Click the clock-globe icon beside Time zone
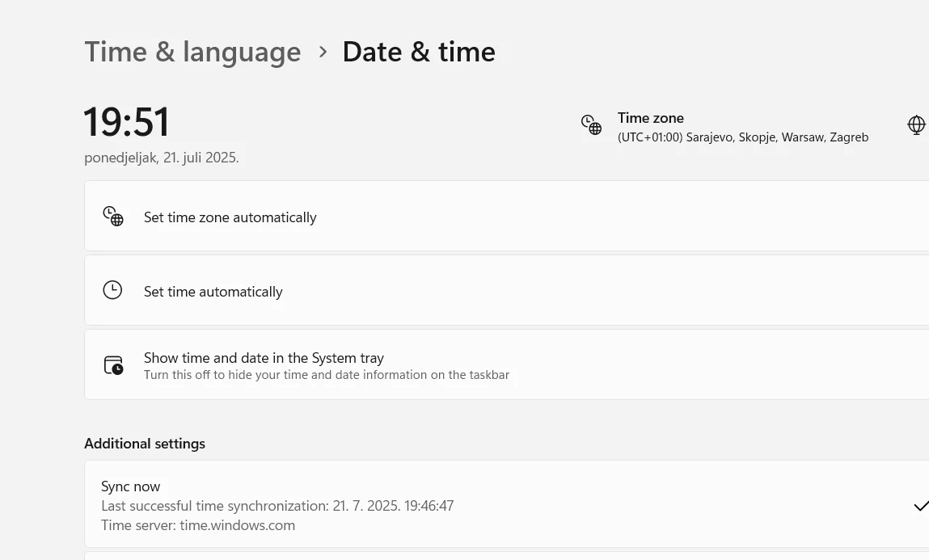 tap(591, 125)
